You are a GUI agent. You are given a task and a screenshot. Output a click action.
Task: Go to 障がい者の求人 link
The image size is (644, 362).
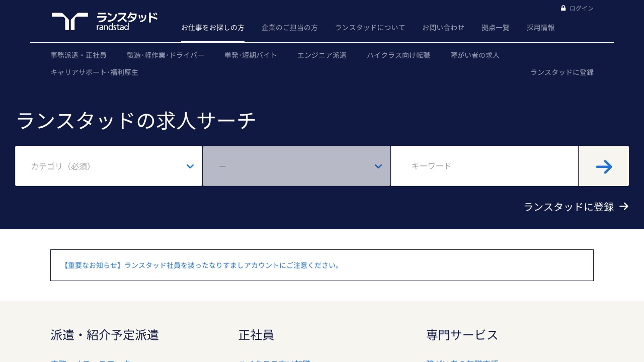(475, 55)
